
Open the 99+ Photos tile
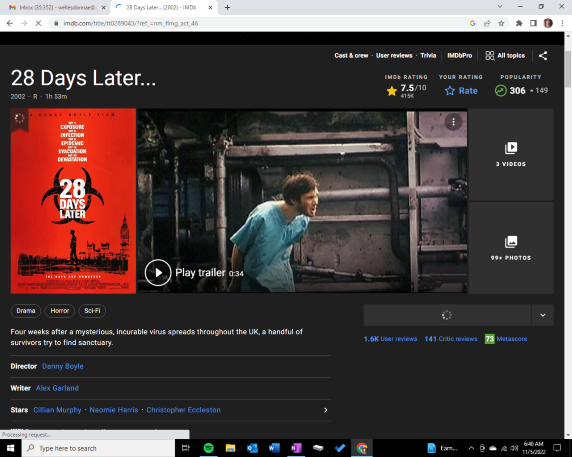click(x=511, y=248)
